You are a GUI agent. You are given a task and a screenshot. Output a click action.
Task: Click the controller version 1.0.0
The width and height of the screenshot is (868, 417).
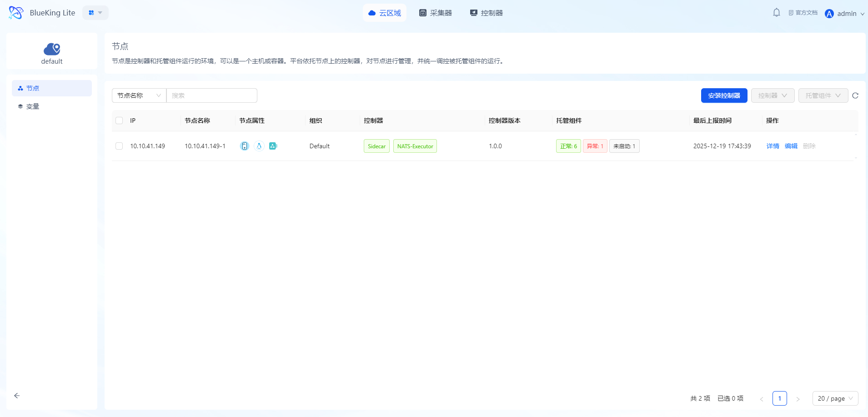496,146
